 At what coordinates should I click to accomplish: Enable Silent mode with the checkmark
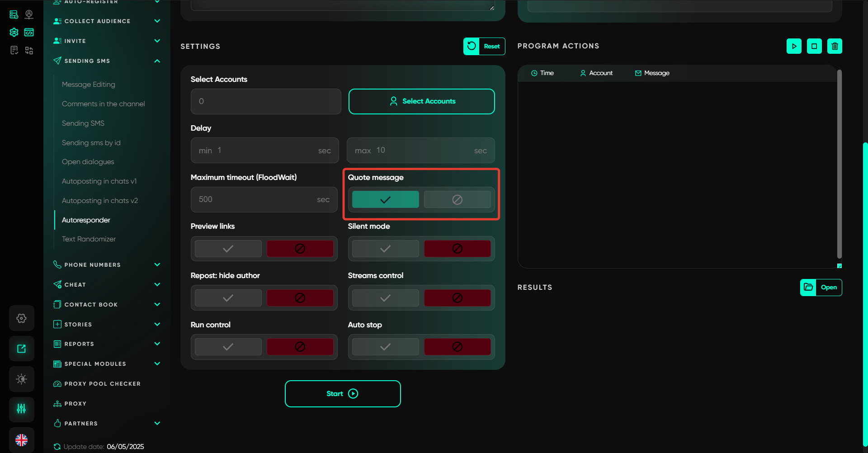point(385,249)
